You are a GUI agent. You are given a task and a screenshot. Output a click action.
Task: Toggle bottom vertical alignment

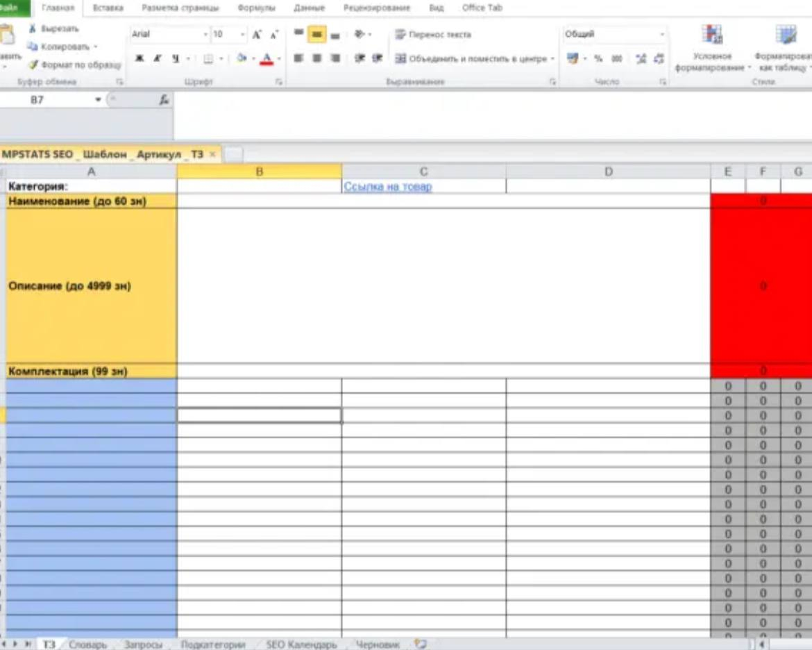tap(335, 35)
